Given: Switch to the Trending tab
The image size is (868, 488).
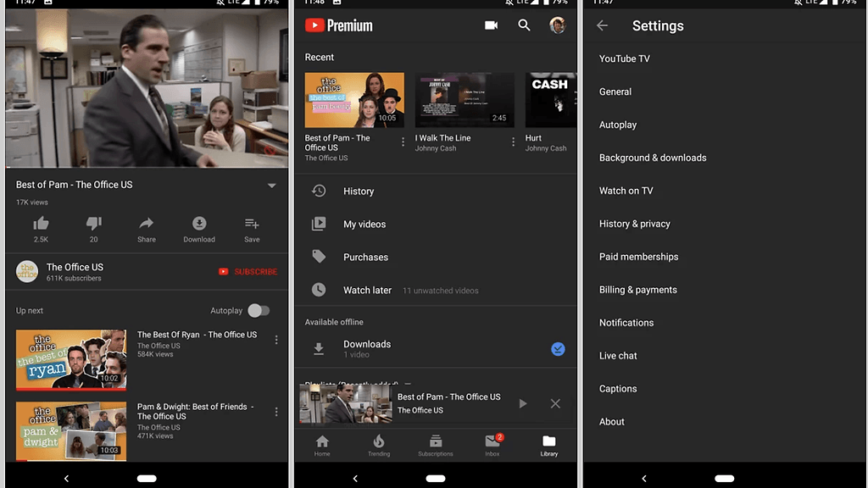Looking at the screenshot, I should (379, 445).
